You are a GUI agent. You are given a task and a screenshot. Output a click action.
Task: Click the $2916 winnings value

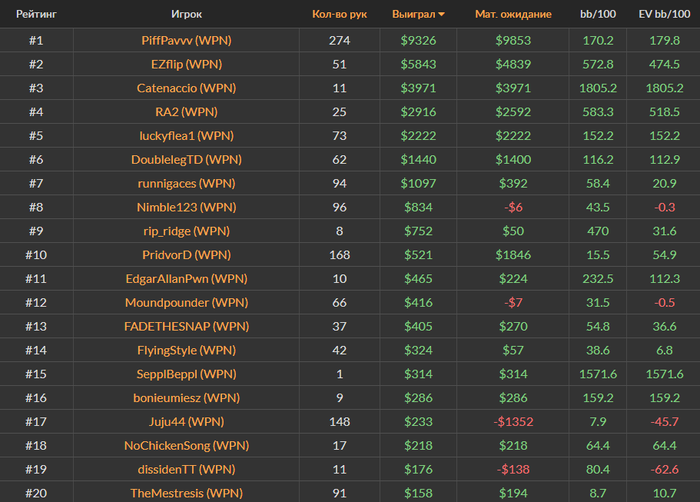[418, 112]
